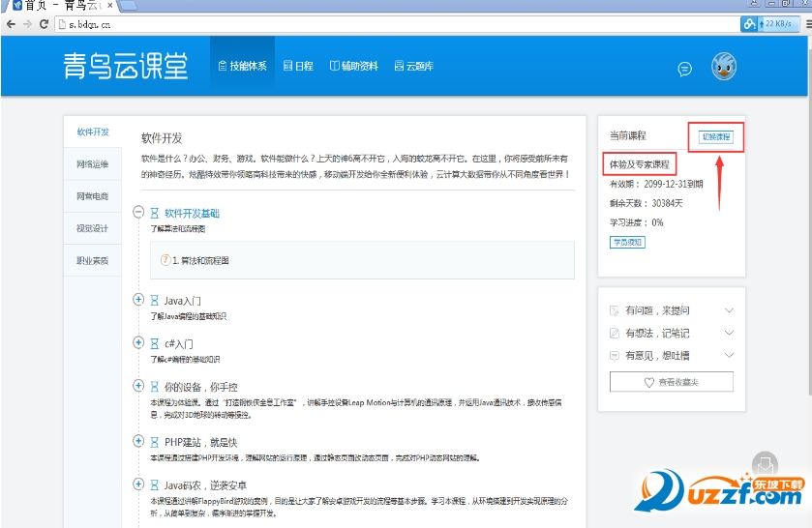Select the 网营电商 sidebar category
This screenshot has height=528, width=812.
coord(93,196)
